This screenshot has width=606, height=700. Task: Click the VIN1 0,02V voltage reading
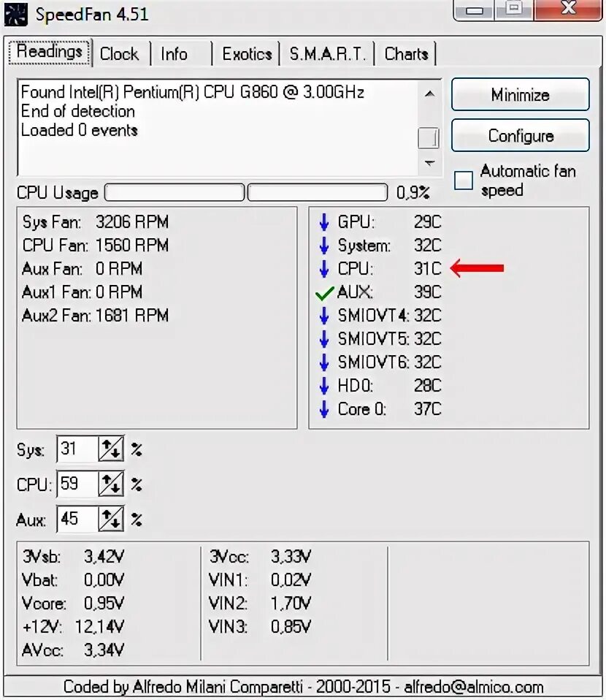(x=260, y=580)
